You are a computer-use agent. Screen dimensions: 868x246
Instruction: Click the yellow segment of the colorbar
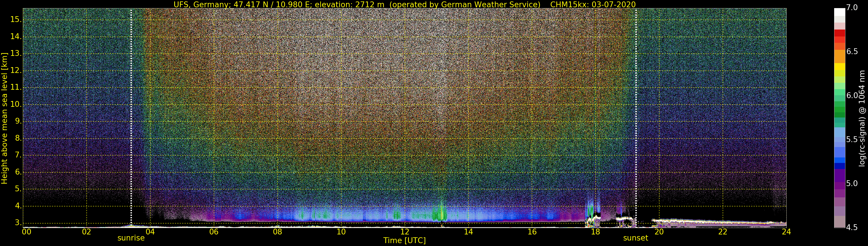coord(839,66)
